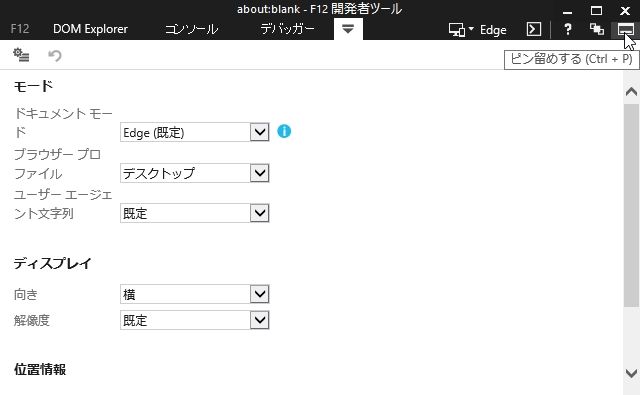640x395 pixels.
Task: Maximize the F12 developer tools window
Action: (596, 11)
